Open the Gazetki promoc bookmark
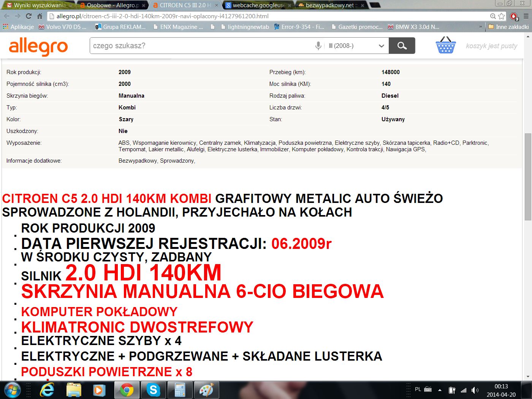Screen dimensions: 532x399 (x=357, y=27)
